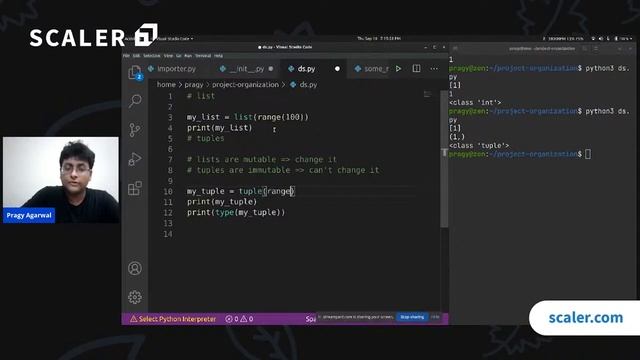Image resolution: width=640 pixels, height=360 pixels.
Task: Click the my_tuple = tuple(range) line
Action: click(x=240, y=191)
